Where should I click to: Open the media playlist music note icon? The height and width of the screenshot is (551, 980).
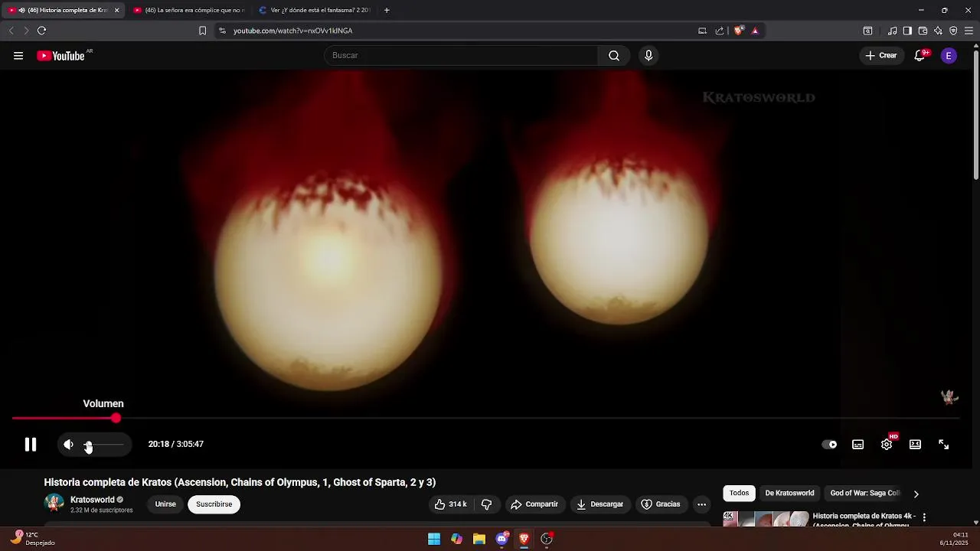pyautogui.click(x=892, y=31)
